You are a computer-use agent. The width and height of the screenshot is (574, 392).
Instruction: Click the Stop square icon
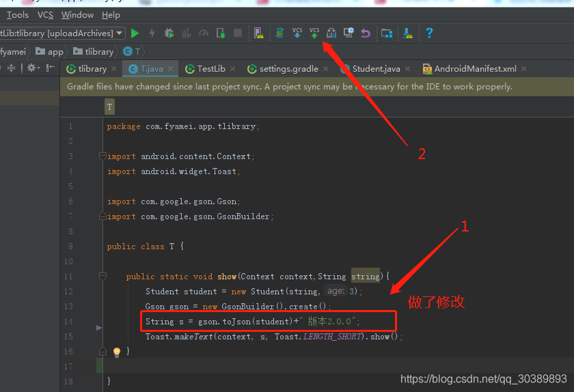point(238,33)
